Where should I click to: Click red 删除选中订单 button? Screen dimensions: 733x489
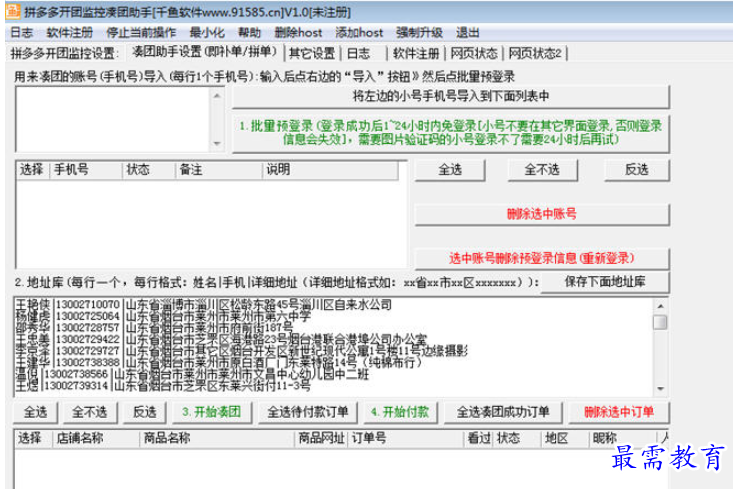[x=619, y=412]
